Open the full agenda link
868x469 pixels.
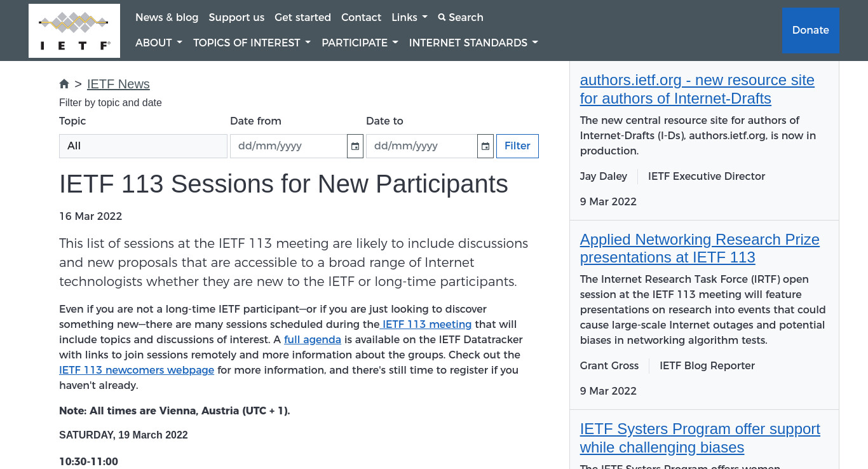313,339
